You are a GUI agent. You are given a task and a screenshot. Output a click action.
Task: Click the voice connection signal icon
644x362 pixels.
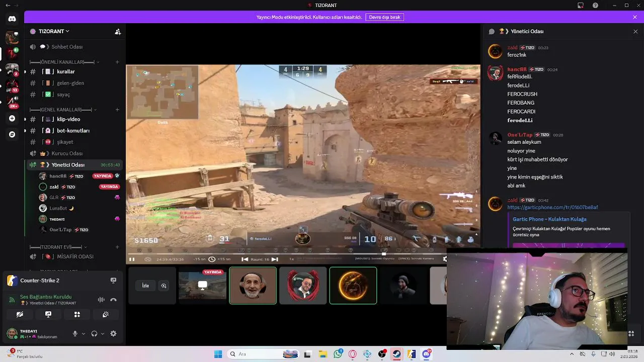(x=12, y=300)
